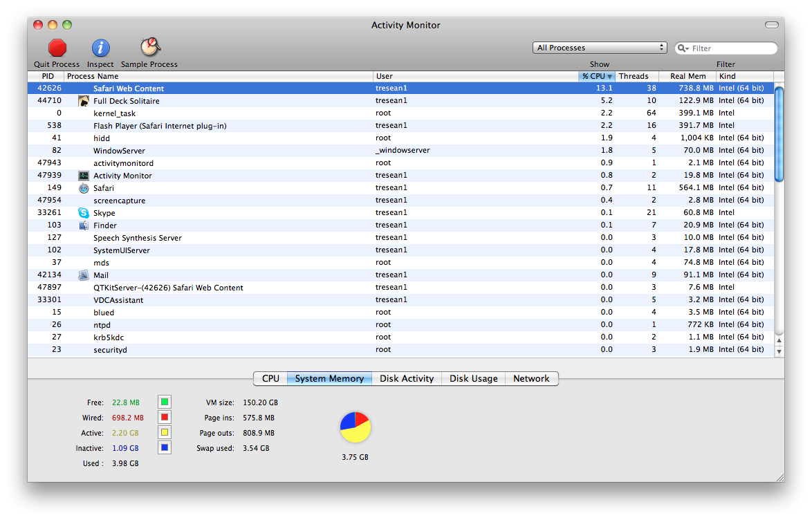Select Flash Player (Safari Internet plug-in) row
The height and width of the screenshot is (520, 812).
pyautogui.click(x=400, y=125)
